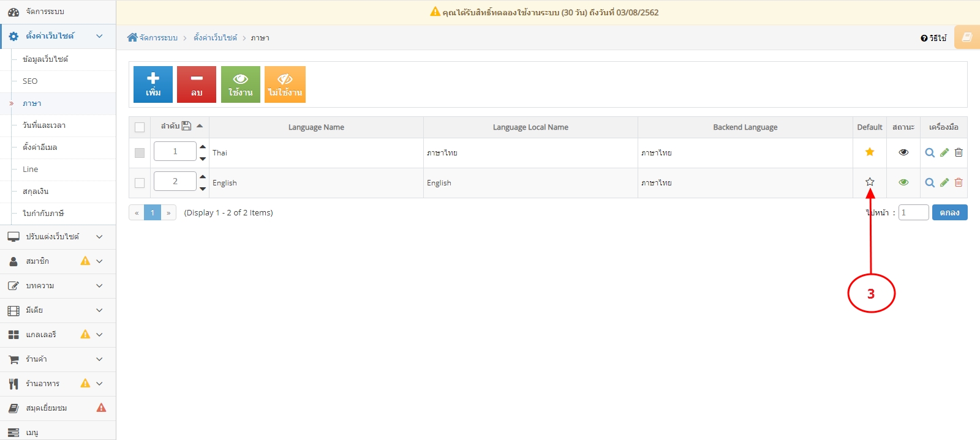Viewport: 980px width, 440px height.
Task: Click the warning icon next to สมาชิก
Action: click(85, 261)
